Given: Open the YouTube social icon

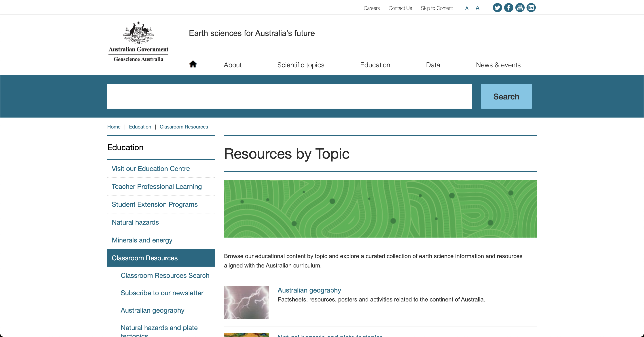Looking at the screenshot, I should (x=520, y=8).
